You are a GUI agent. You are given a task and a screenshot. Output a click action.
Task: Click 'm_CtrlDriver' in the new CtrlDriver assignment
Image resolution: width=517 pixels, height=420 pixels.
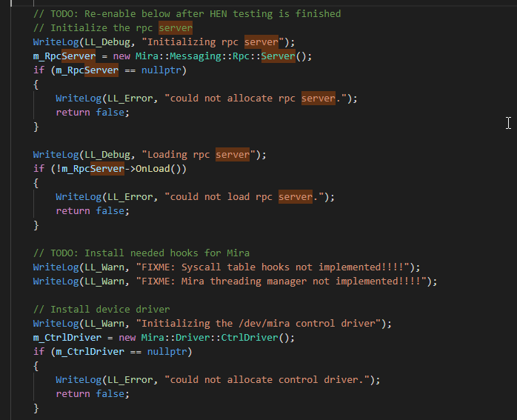67,338
